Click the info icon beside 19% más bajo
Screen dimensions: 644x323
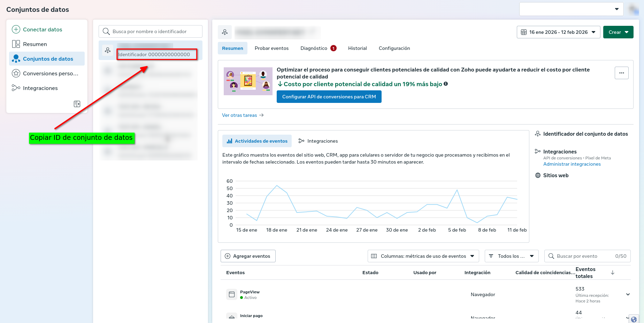446,84
